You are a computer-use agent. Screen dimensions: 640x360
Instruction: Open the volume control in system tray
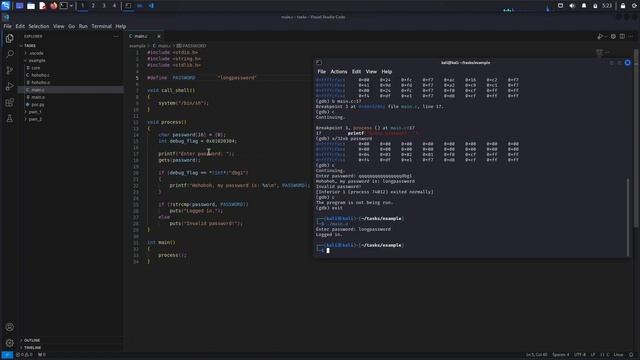(572, 6)
